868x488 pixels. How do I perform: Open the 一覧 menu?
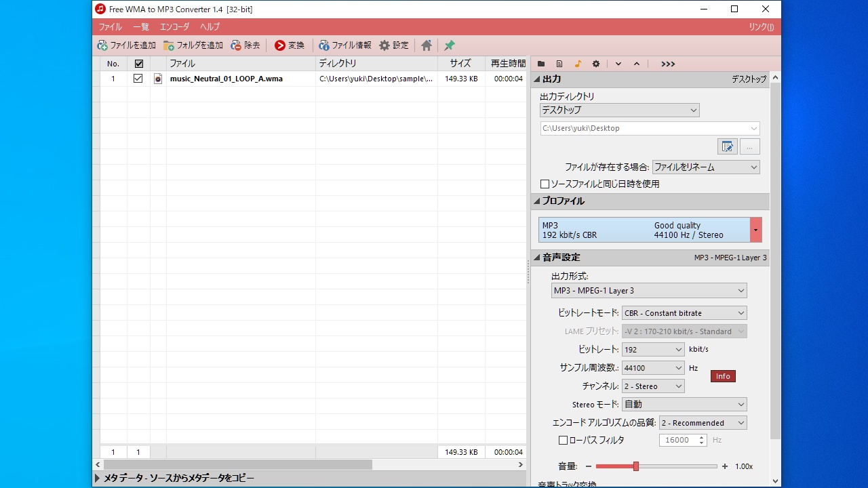click(141, 27)
